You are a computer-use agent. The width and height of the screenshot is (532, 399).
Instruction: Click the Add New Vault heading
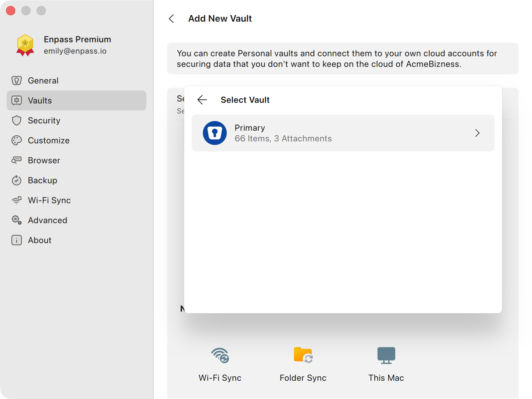220,19
